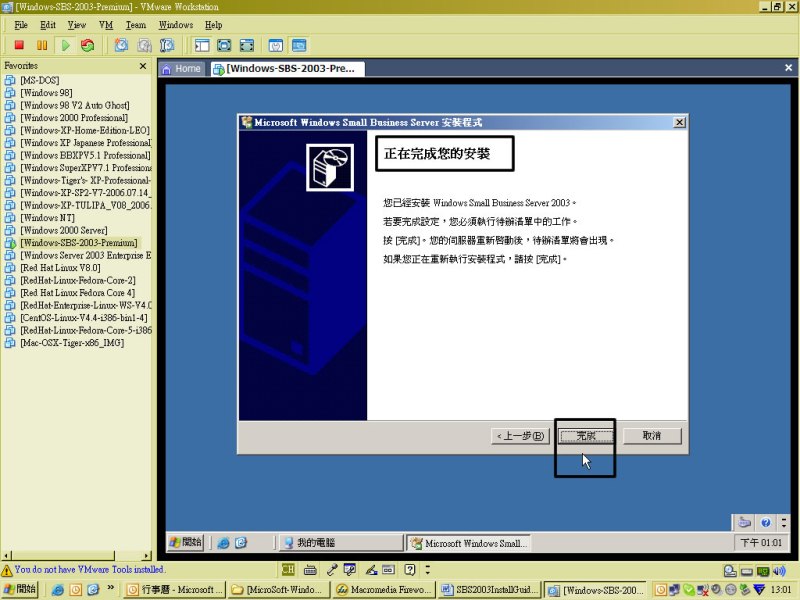This screenshot has width=800, height=600.
Task: Click the 取消 (Cancel) button
Action: (x=652, y=436)
